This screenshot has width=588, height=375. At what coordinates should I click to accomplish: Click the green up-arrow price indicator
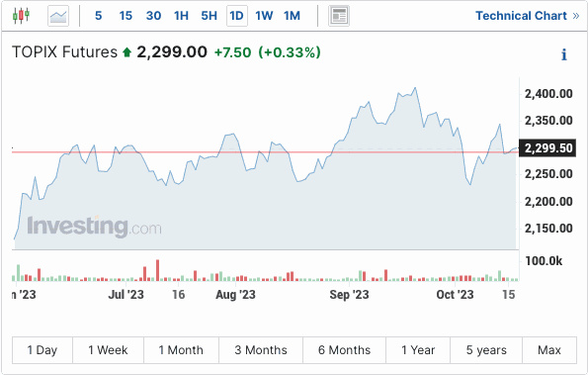126,52
